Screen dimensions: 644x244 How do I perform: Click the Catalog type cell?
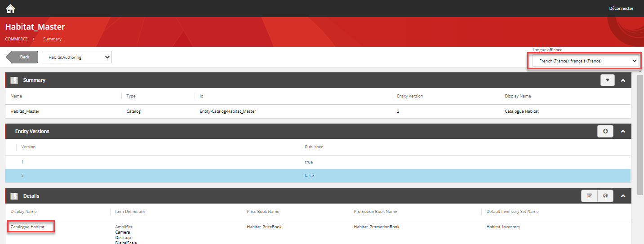[x=134, y=111]
